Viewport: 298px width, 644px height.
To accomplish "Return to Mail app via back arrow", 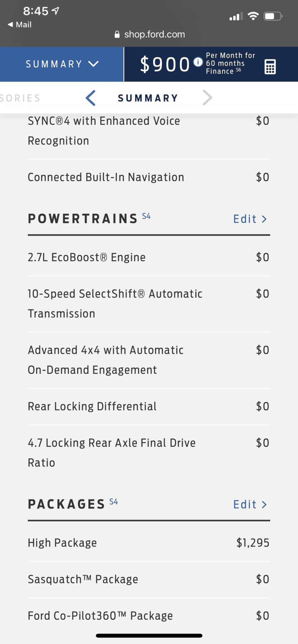I will pos(19,25).
